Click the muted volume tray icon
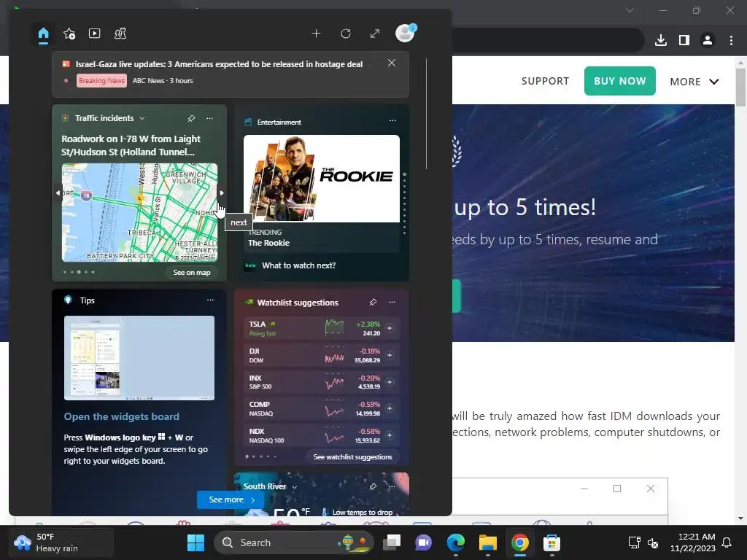 tap(653, 542)
